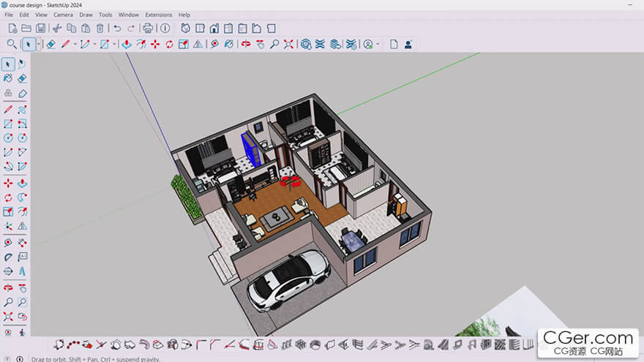Open Model Info from the toolbar
The image size is (644, 362).
(165, 29)
